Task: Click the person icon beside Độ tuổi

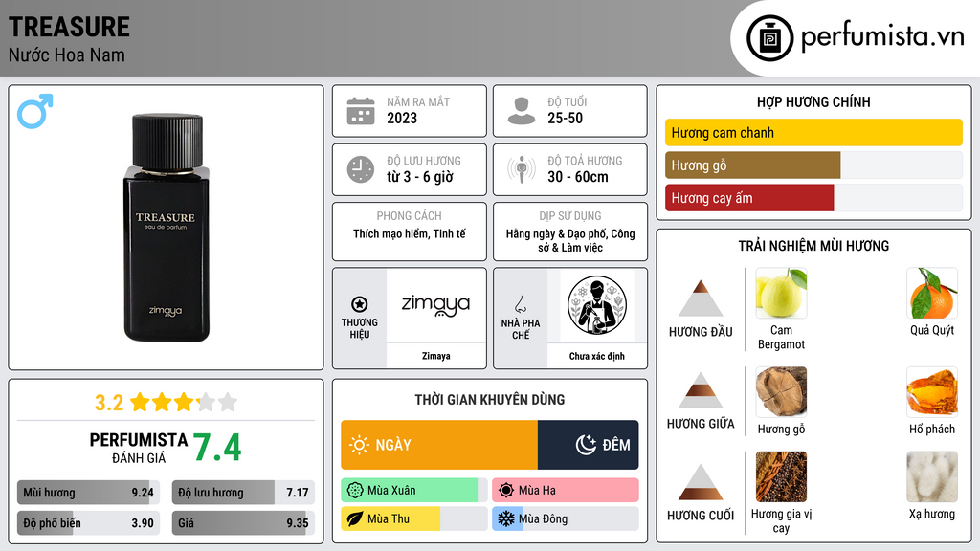Action: [x=522, y=111]
